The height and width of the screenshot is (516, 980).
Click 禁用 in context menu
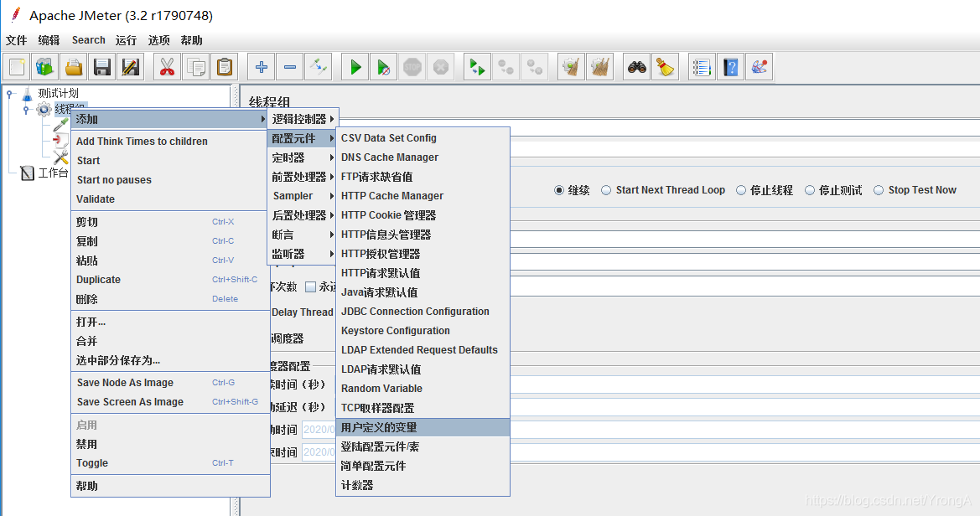[x=171, y=444]
